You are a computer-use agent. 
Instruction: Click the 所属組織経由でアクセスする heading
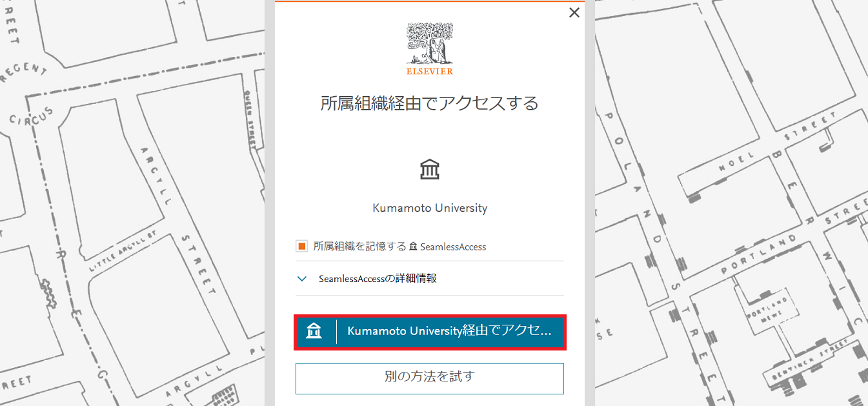tap(430, 103)
